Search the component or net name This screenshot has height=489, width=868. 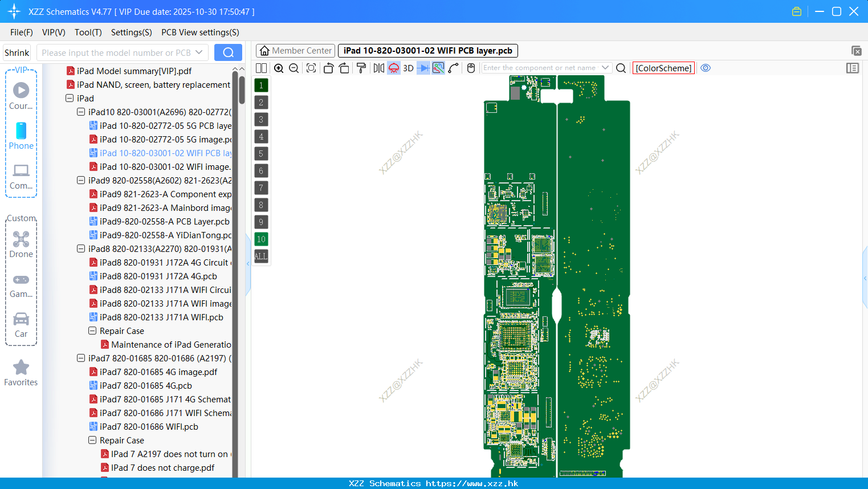(621, 68)
